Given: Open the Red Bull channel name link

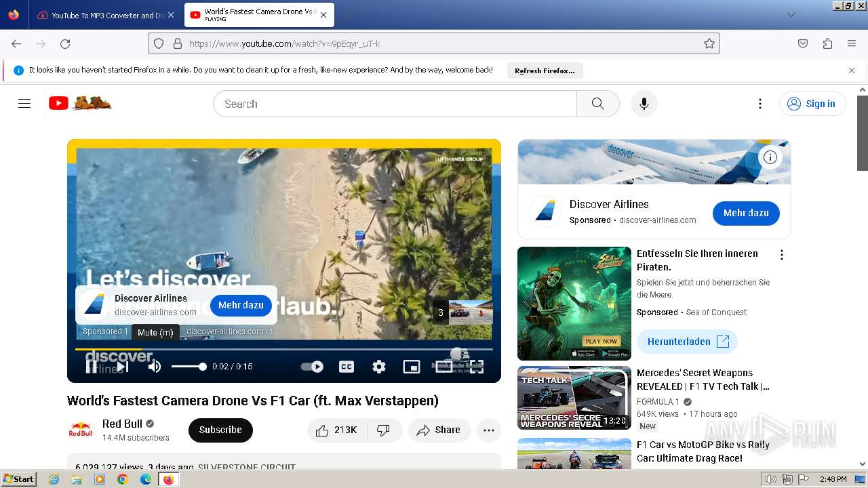Looking at the screenshot, I should tap(122, 424).
